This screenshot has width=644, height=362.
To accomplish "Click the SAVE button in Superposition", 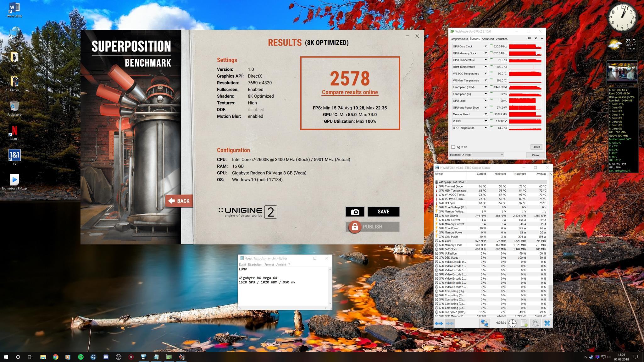I will [x=383, y=212].
